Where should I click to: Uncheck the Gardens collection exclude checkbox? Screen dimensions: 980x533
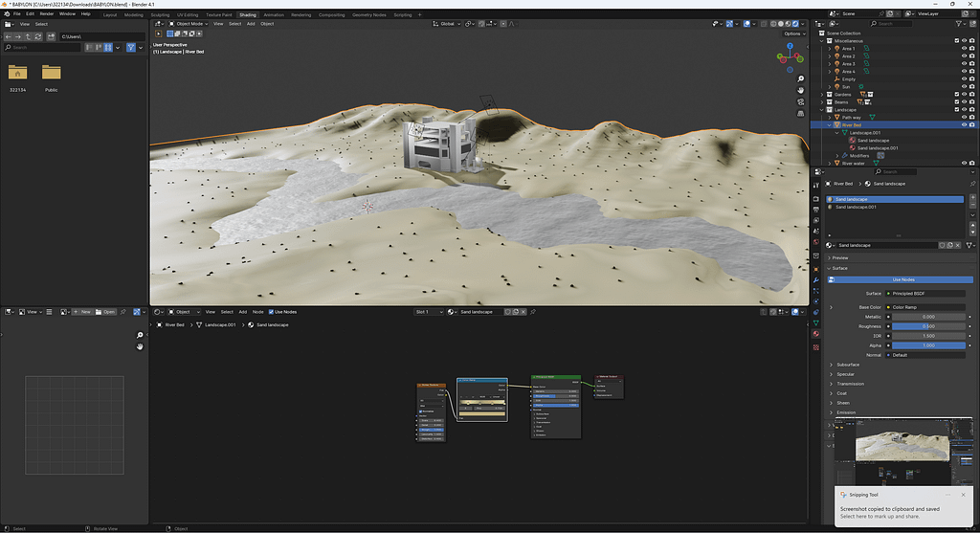click(955, 95)
